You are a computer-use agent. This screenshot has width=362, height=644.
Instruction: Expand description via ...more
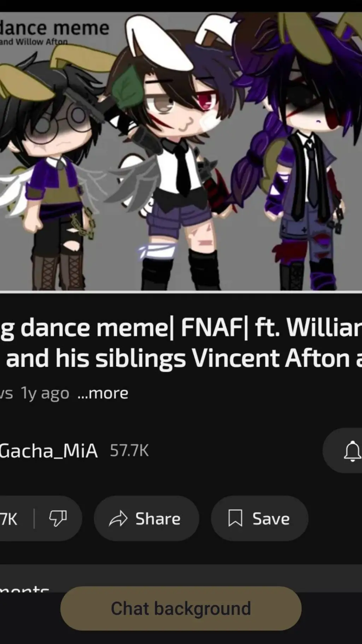(103, 393)
